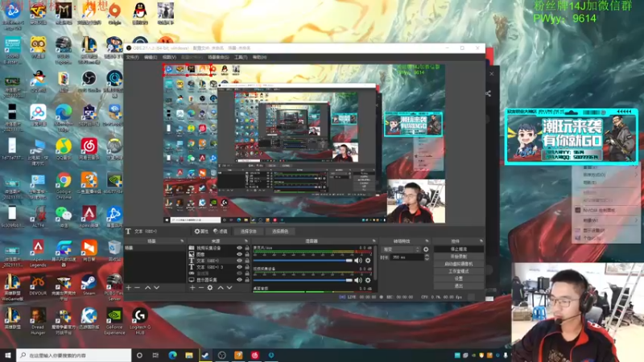The width and height of the screenshot is (644, 362).
Task: Pop out the Audio Mixer dock panel
Action: point(374,241)
